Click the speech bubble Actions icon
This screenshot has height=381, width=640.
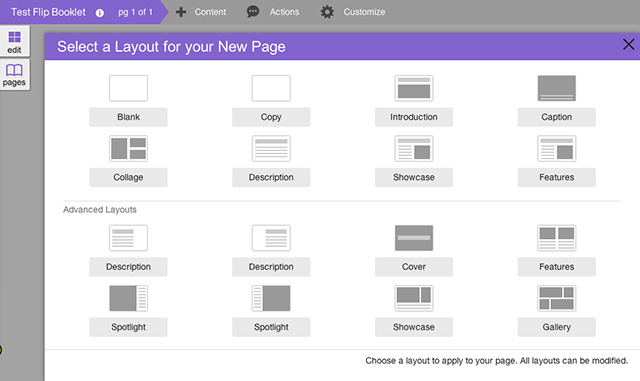253,12
